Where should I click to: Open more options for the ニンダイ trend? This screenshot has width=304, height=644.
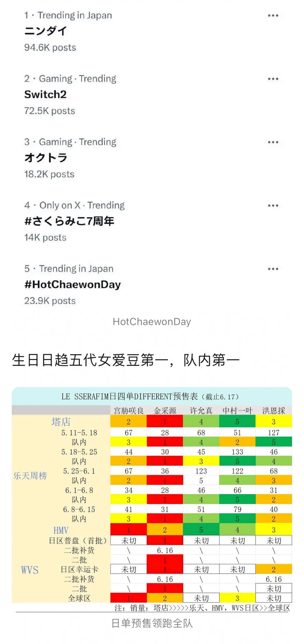pos(273,15)
